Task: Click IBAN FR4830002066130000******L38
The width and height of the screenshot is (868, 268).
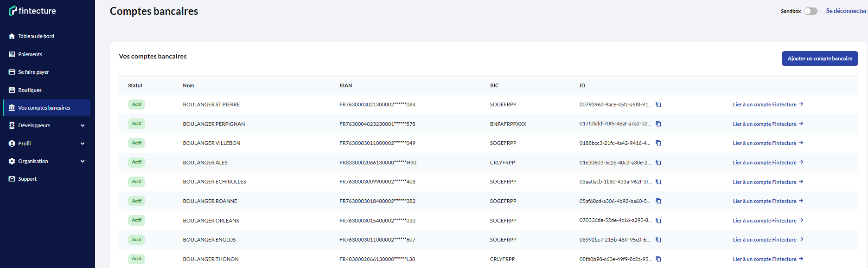Action: [x=377, y=259]
